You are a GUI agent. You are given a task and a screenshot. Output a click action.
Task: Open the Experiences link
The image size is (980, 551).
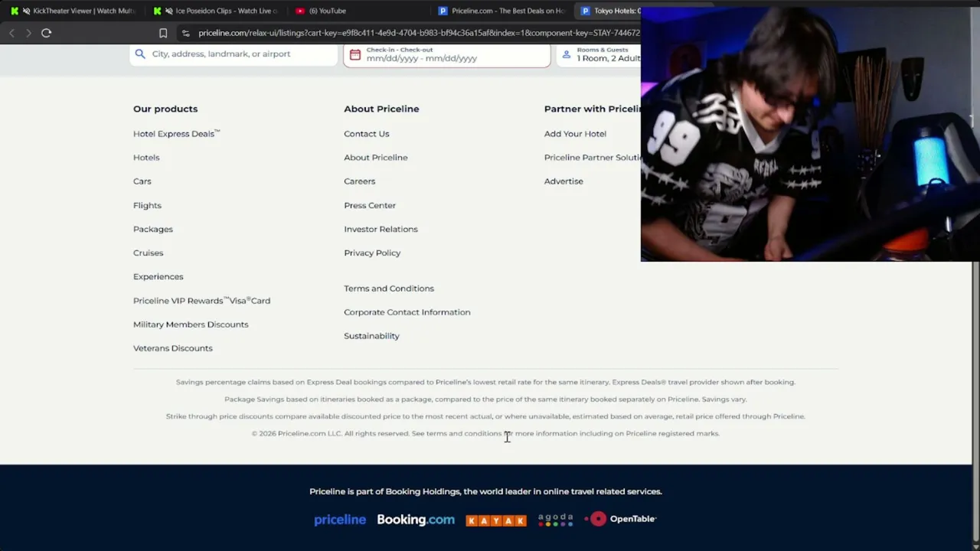click(x=158, y=276)
